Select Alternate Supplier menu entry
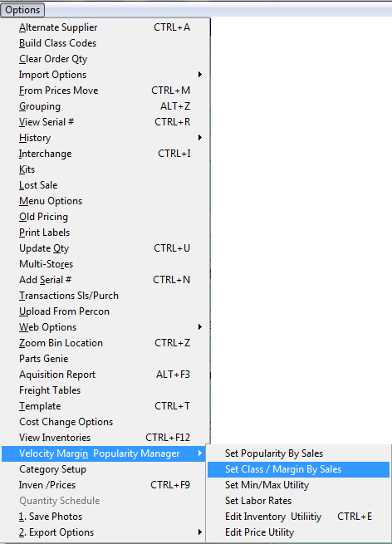This screenshot has height=544, width=392. pyautogui.click(x=104, y=27)
